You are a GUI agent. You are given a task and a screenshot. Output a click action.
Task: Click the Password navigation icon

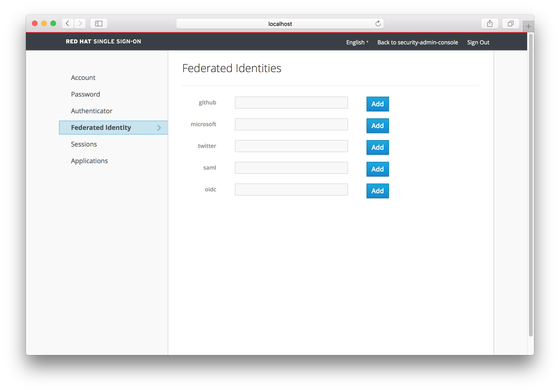point(85,94)
